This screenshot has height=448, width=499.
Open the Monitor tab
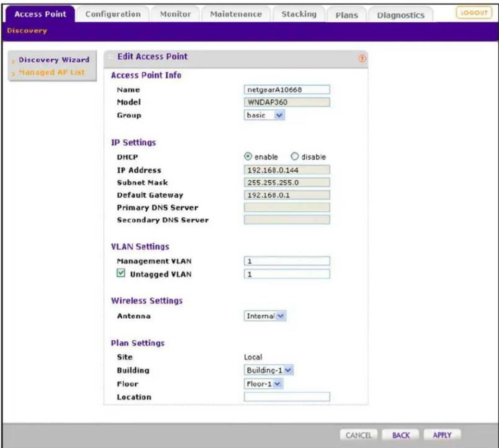[175, 14]
